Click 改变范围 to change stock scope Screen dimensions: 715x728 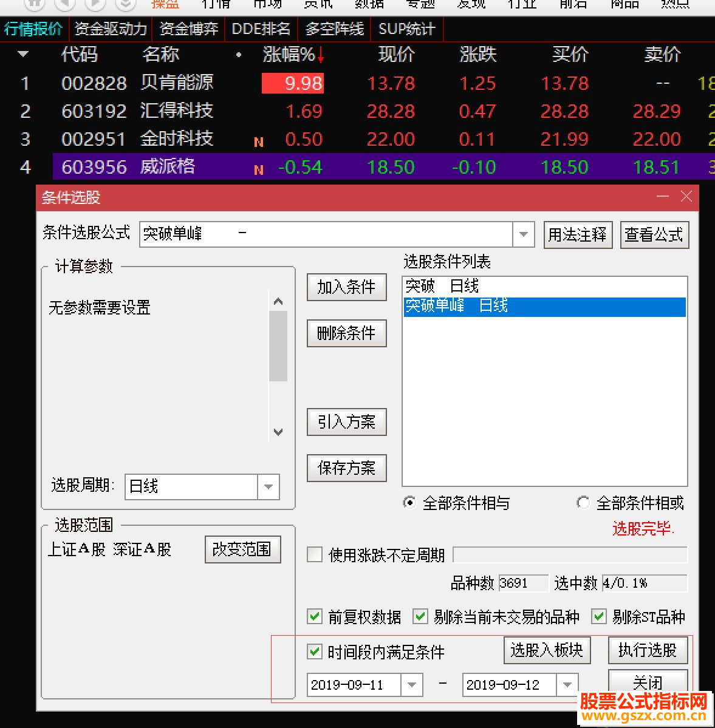click(x=243, y=549)
